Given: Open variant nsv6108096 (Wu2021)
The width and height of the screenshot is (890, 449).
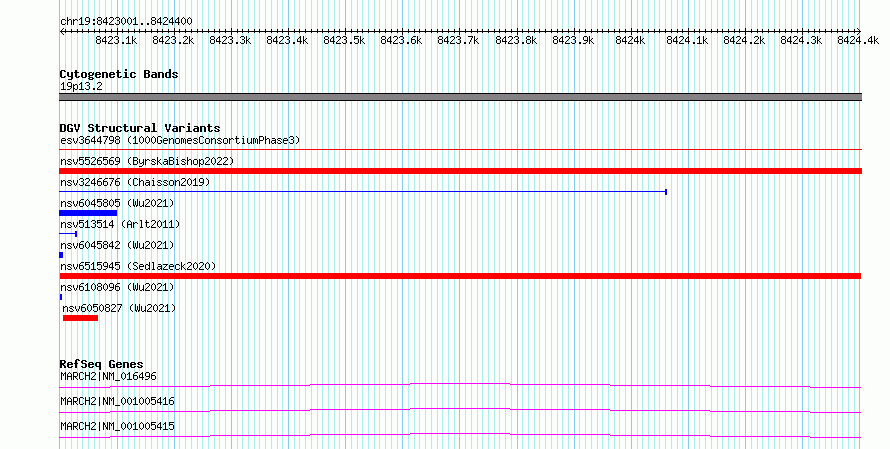Looking at the screenshot, I should 117,287.
